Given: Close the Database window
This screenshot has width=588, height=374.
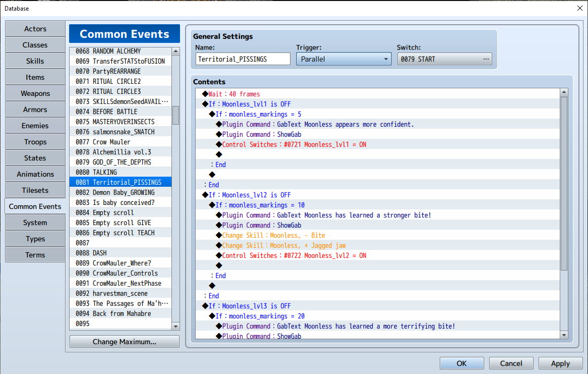Looking at the screenshot, I should click(x=580, y=8).
